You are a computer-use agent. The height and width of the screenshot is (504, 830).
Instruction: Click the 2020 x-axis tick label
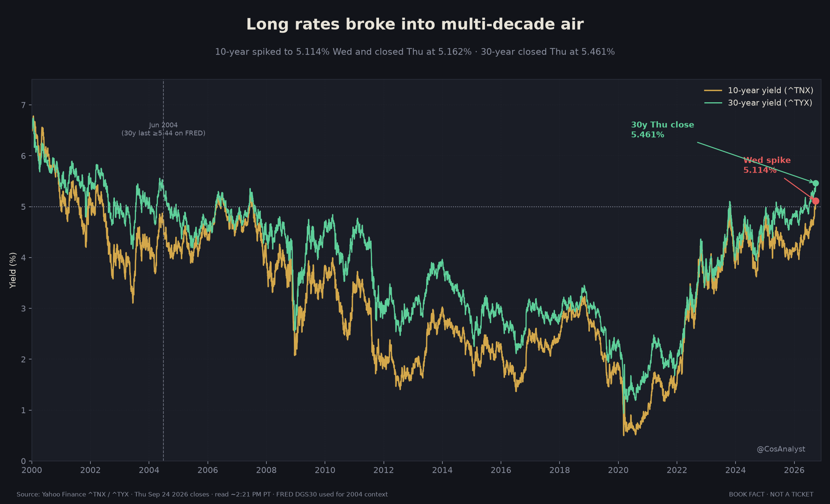618,470
